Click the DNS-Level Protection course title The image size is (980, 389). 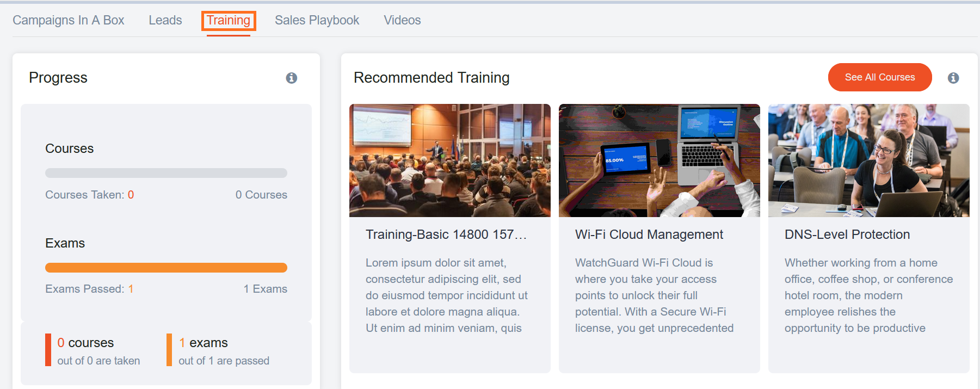[x=847, y=234]
